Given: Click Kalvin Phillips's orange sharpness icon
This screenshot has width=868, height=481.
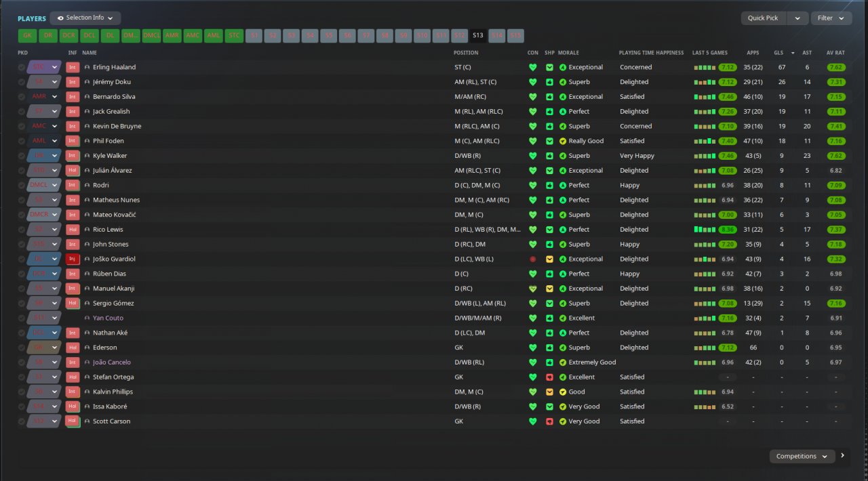Looking at the screenshot, I should click(549, 392).
